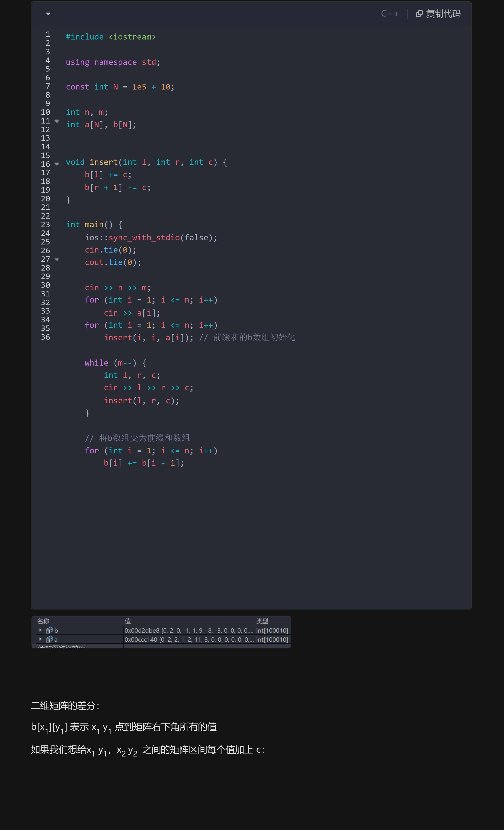Expand watch variable a tree arrow
This screenshot has width=504, height=830.
pyautogui.click(x=41, y=639)
